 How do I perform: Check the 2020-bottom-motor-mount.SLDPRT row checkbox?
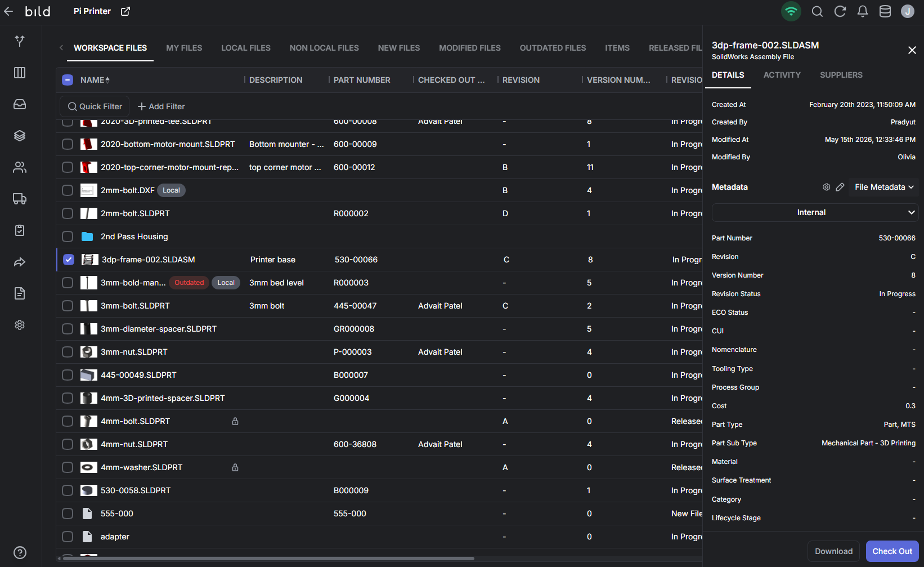point(68,144)
